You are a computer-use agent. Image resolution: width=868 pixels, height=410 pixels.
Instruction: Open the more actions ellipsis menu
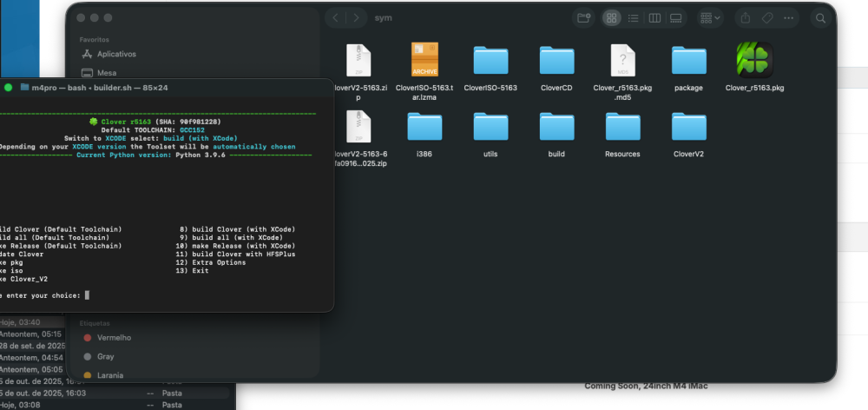(788, 17)
